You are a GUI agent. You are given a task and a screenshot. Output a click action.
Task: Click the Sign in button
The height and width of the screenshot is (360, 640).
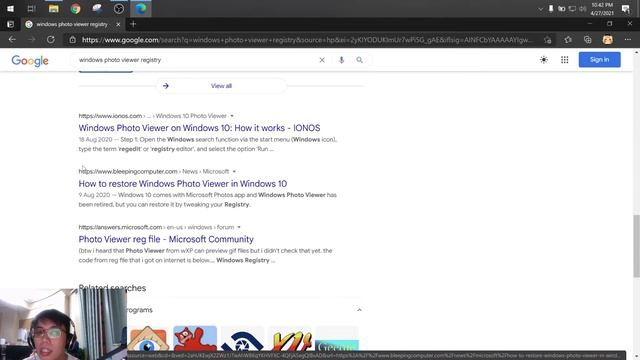599,60
